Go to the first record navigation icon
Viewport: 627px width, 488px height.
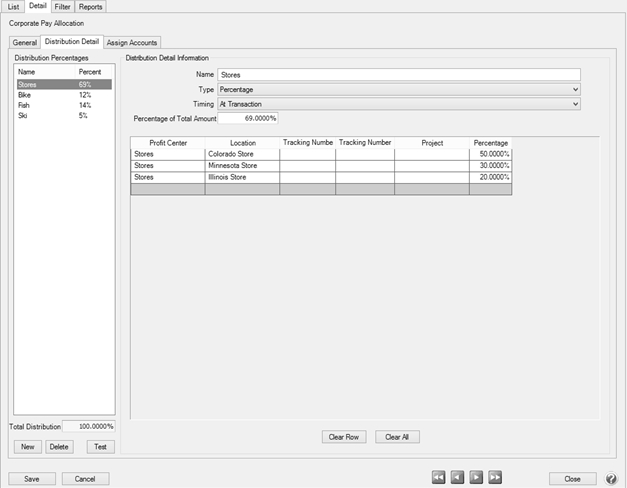pyautogui.click(x=438, y=478)
